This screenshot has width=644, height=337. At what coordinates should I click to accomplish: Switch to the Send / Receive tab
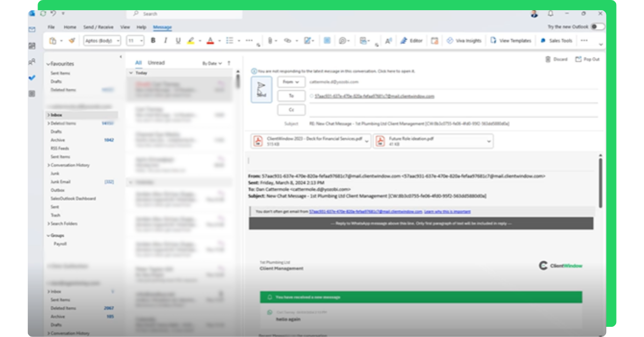[x=98, y=27]
